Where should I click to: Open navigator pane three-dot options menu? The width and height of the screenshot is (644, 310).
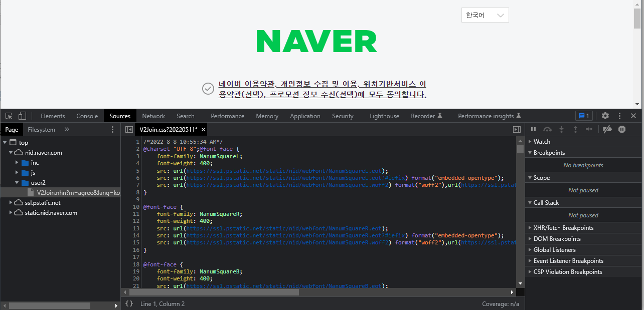(112, 129)
